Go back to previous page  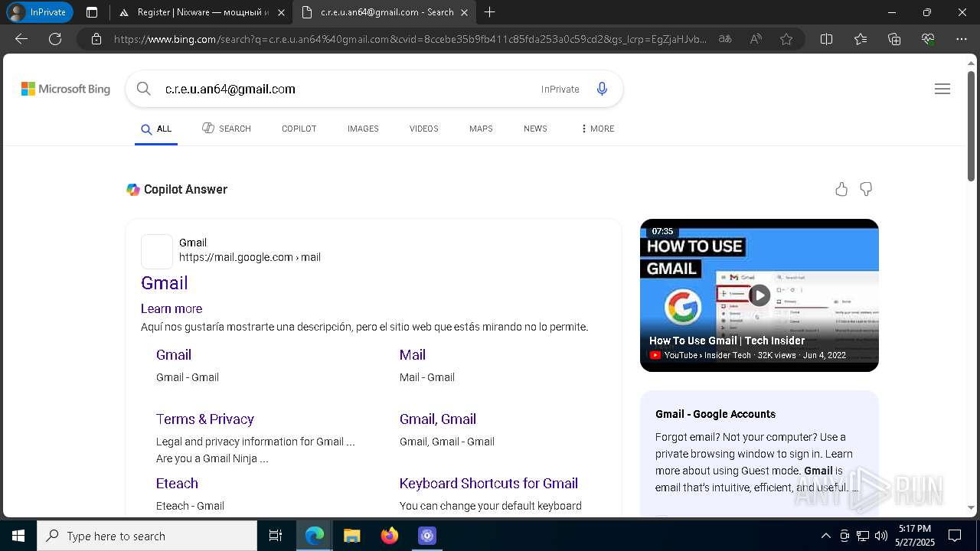[x=21, y=39]
